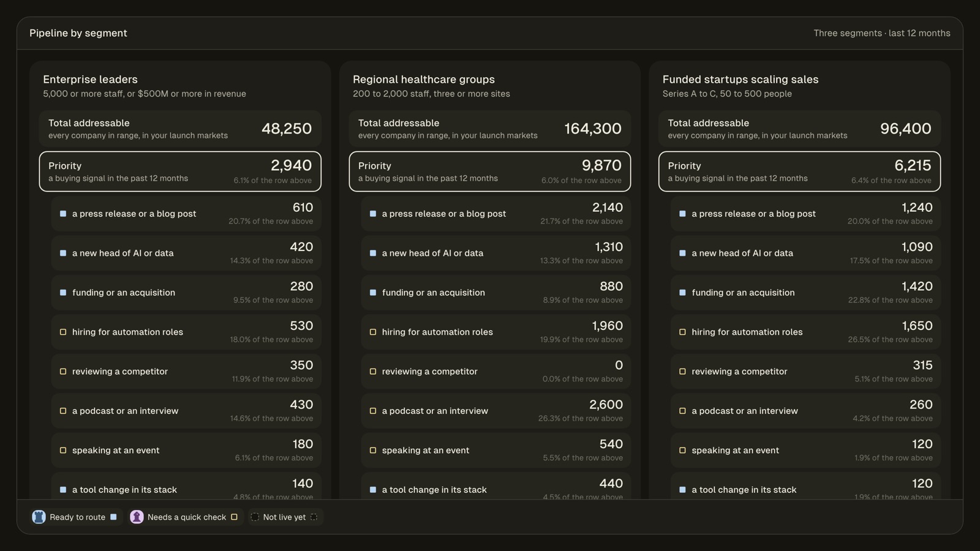This screenshot has height=551, width=980.
Task: Click the yellow marker on Healthcare hiring for automation row
Action: click(373, 332)
